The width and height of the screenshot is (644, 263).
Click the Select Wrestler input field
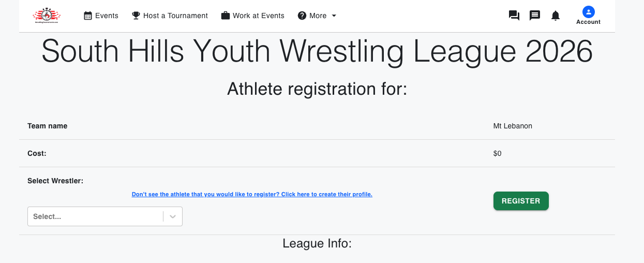tap(96, 216)
